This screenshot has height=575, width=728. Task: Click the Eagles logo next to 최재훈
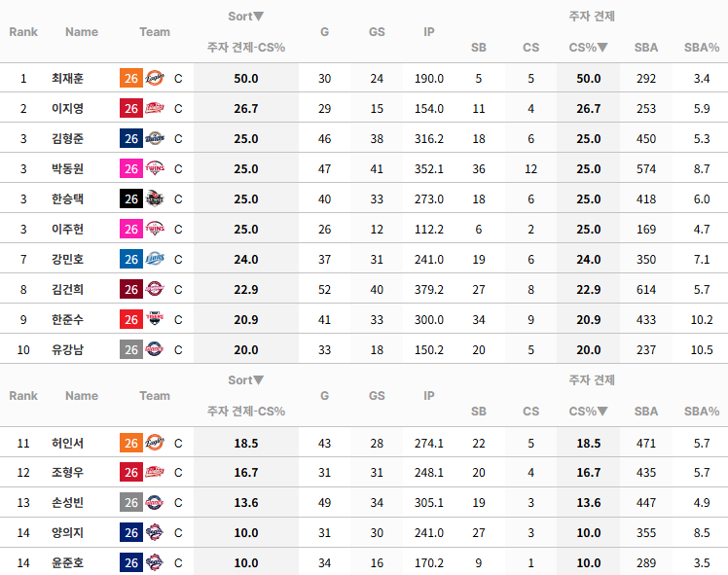[x=155, y=78]
